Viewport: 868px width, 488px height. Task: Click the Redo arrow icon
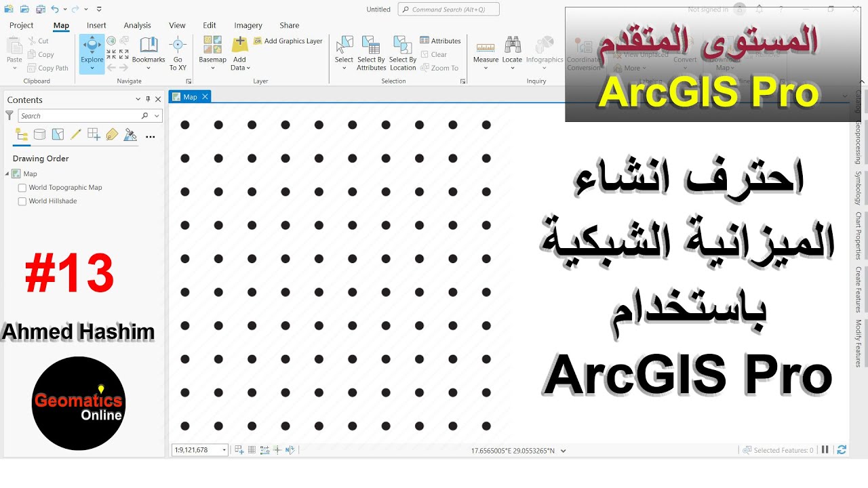point(75,9)
